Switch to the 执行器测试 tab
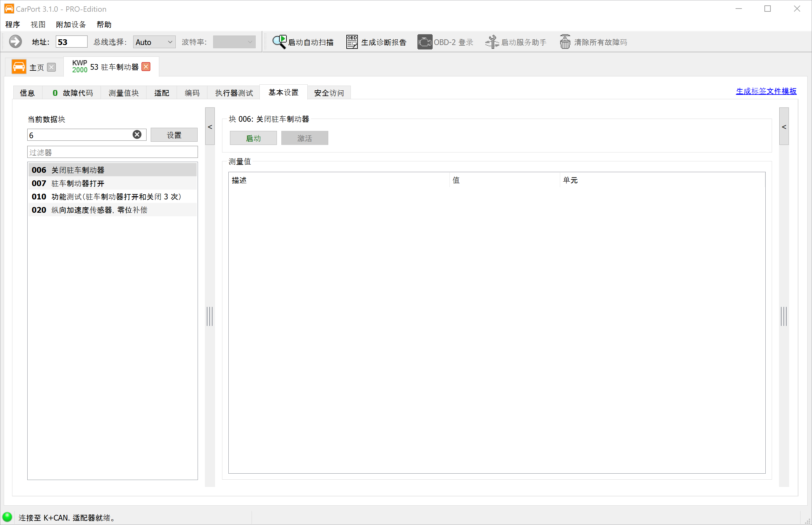Image resolution: width=812 pixels, height=525 pixels. pos(234,93)
